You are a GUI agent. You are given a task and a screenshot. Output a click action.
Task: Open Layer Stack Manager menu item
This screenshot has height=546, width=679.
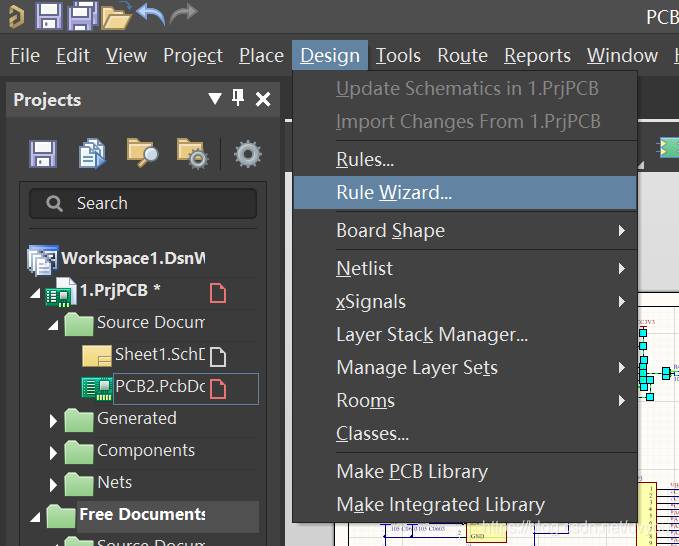click(x=431, y=335)
